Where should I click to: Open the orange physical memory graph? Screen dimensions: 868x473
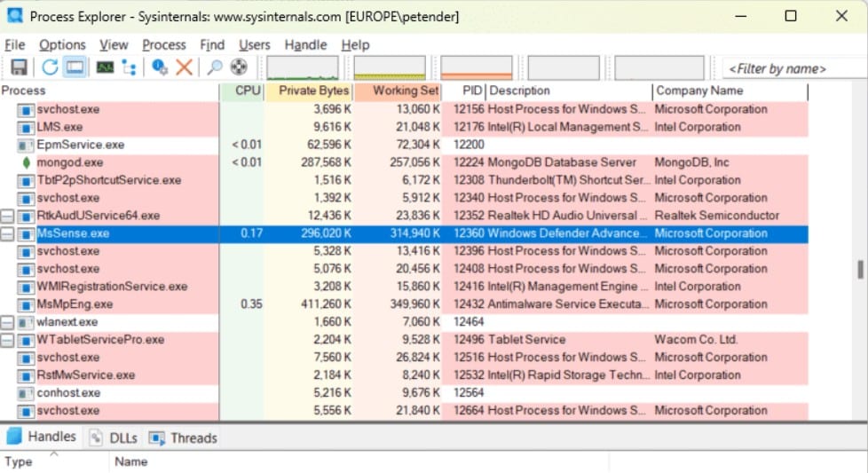(x=477, y=67)
